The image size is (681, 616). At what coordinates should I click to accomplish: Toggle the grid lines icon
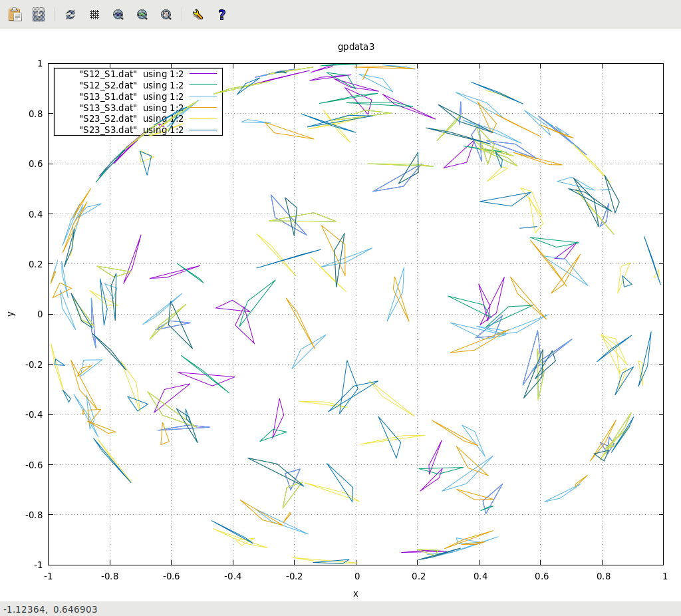pos(94,14)
